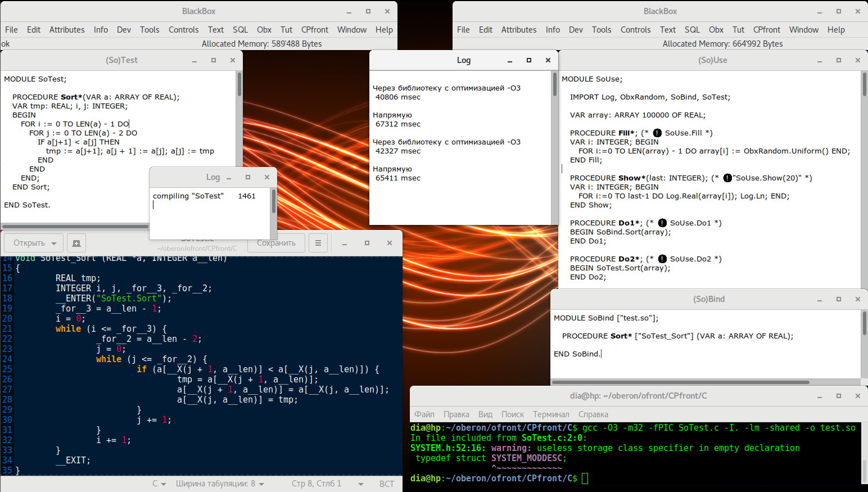Run the SoUse.Do1 commander
The width and height of the screenshot is (868, 492).
click(x=662, y=223)
